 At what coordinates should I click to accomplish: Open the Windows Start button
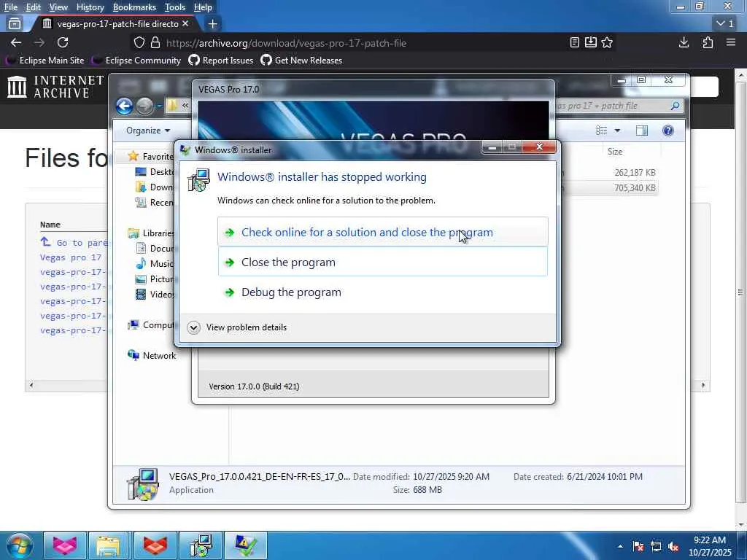tap(20, 545)
